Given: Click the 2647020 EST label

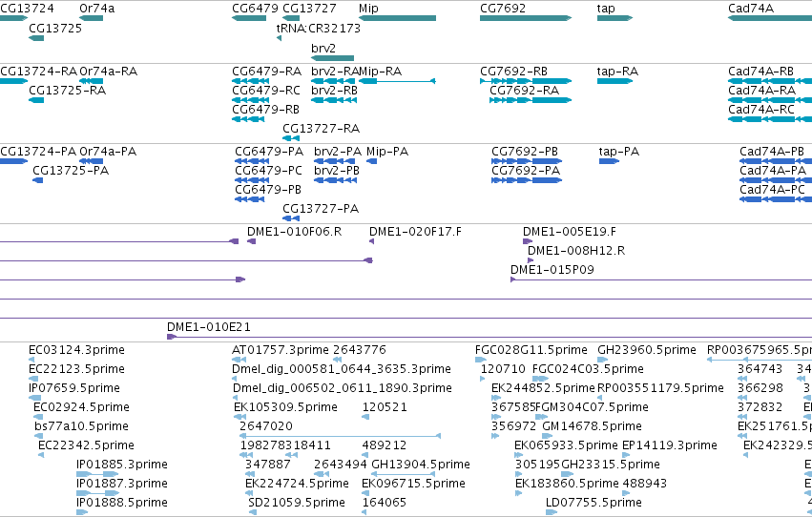Looking at the screenshot, I should coord(265,426).
